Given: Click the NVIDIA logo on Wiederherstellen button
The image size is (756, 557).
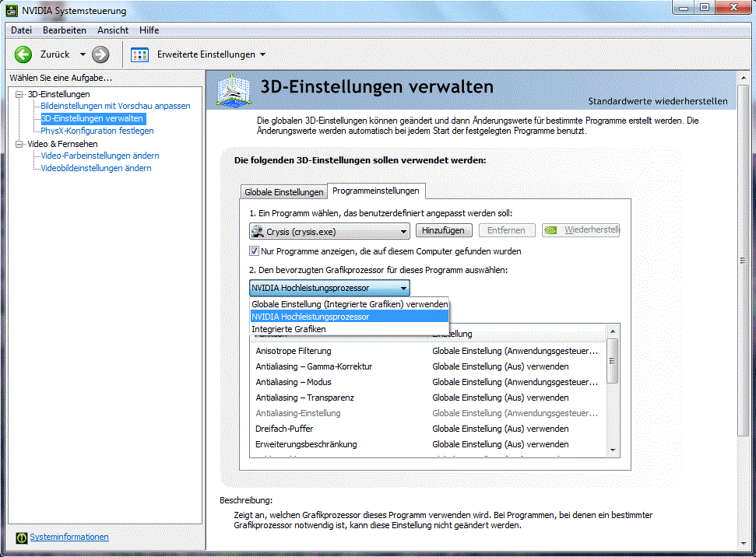Looking at the screenshot, I should click(550, 230).
